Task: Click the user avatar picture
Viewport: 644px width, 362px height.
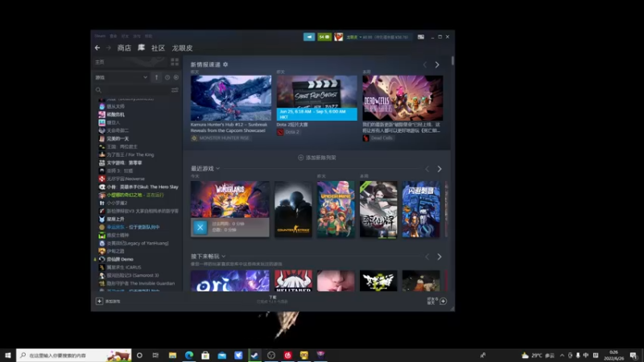Action: click(x=338, y=37)
